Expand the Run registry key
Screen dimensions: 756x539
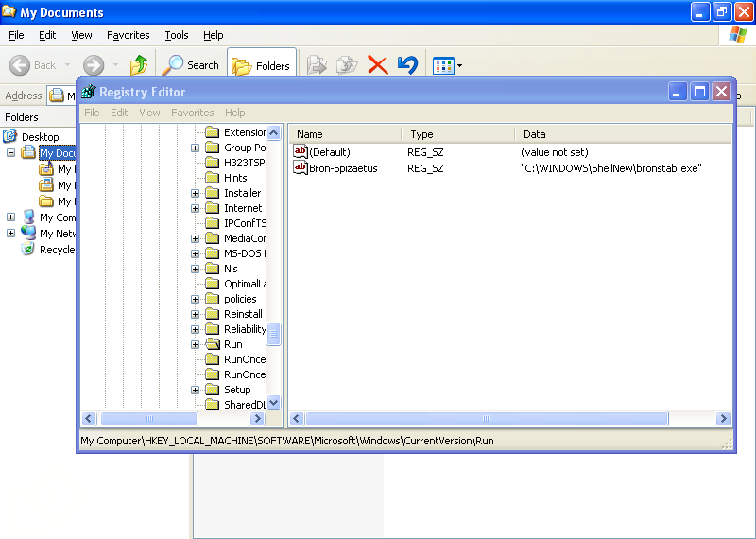[x=195, y=344]
